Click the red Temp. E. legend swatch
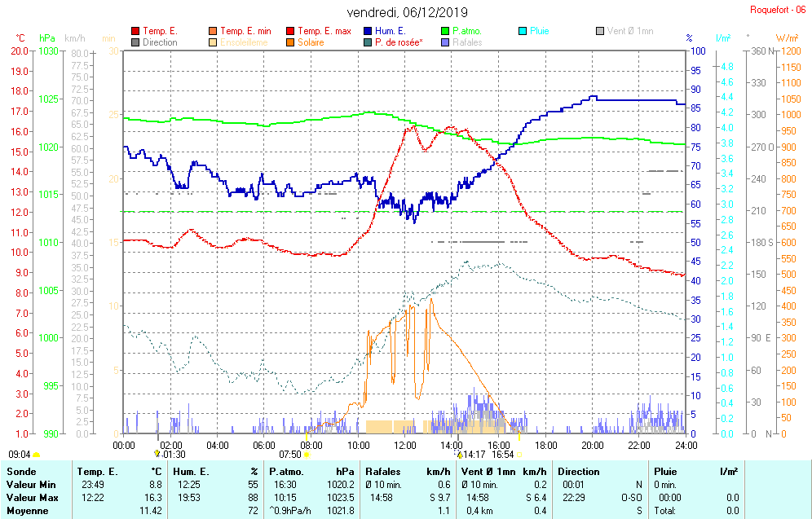 click(x=135, y=31)
